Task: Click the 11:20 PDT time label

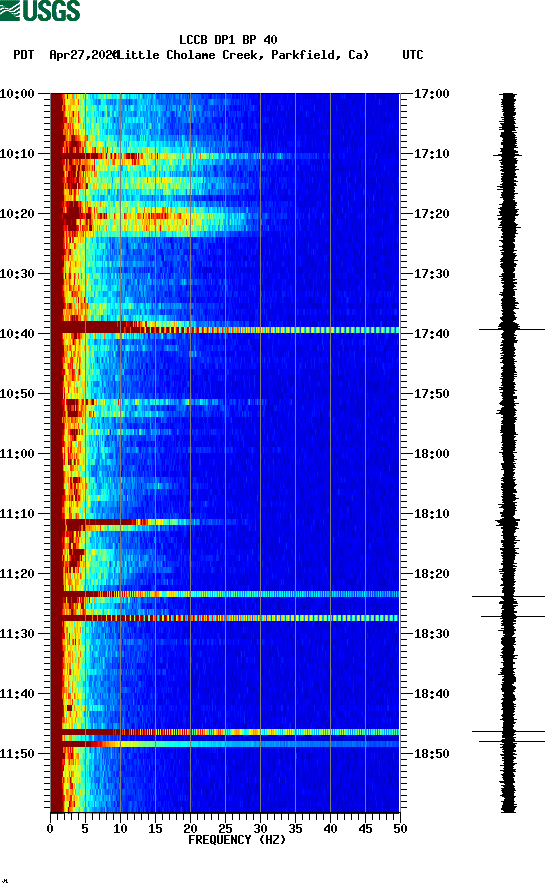Action: coord(17,574)
